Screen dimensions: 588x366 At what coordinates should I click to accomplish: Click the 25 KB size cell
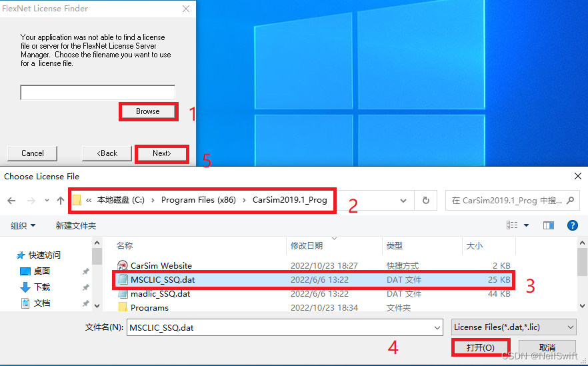(499, 280)
